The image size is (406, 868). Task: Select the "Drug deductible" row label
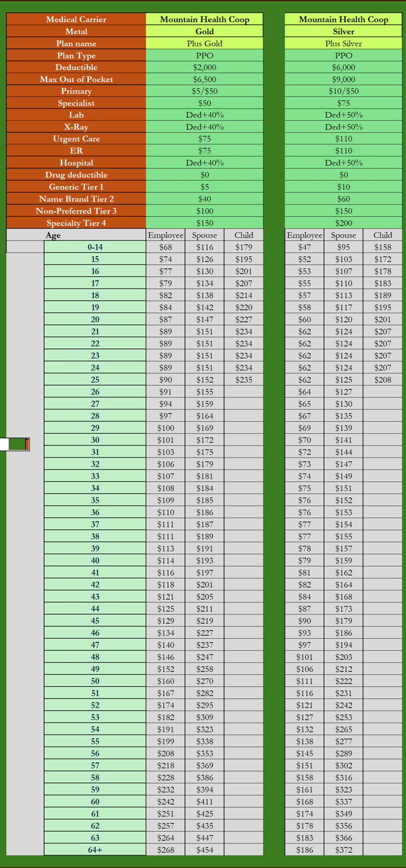(x=76, y=175)
